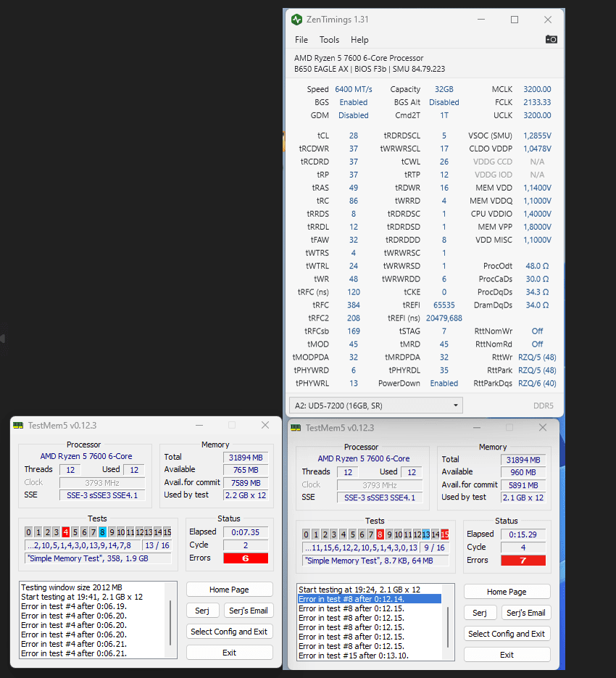
Task: Open the Tools menu in ZenTimings
Action: click(329, 40)
